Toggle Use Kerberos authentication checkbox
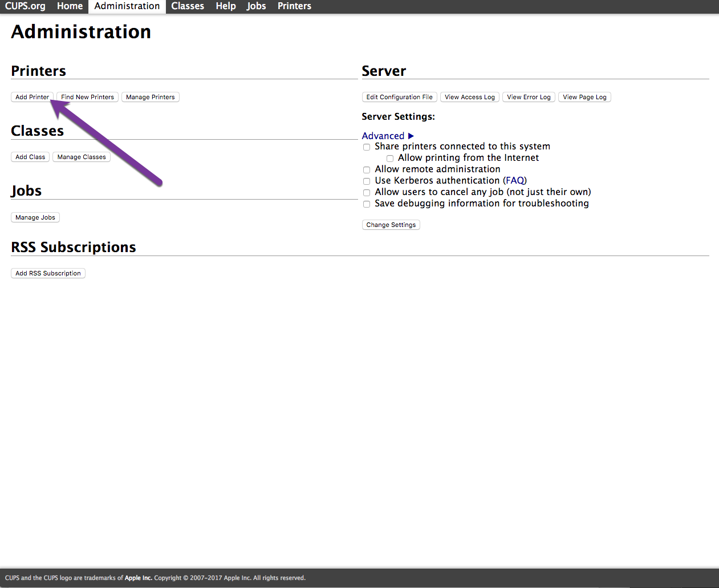Screen dimensions: 719x588 click(367, 181)
